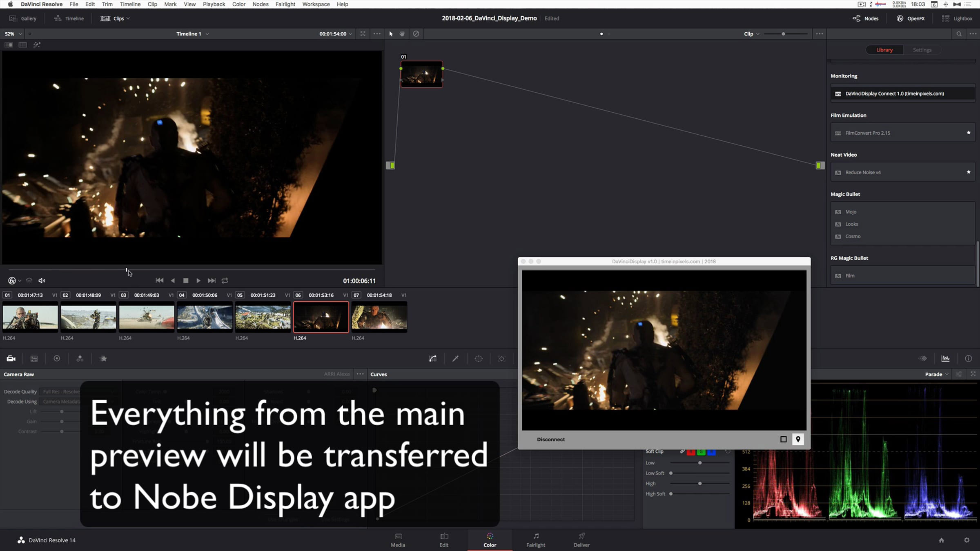Switch to the Fairlight page
This screenshot has height=551, width=980.
pos(535,540)
